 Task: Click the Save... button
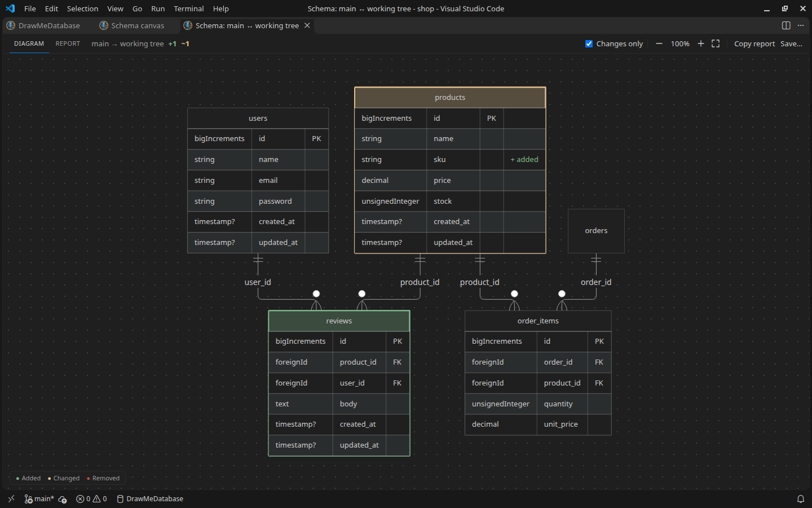(791, 43)
